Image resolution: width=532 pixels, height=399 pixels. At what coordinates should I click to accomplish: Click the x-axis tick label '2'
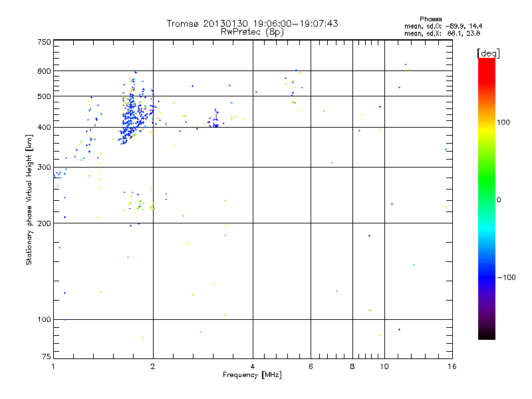pos(153,367)
